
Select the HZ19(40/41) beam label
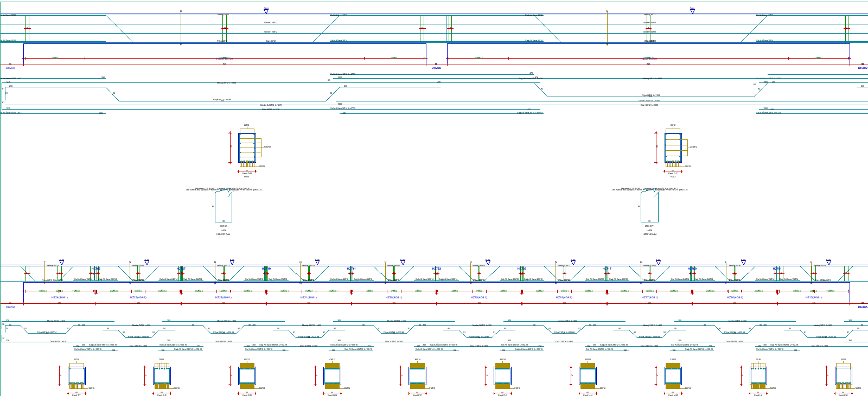point(479,297)
